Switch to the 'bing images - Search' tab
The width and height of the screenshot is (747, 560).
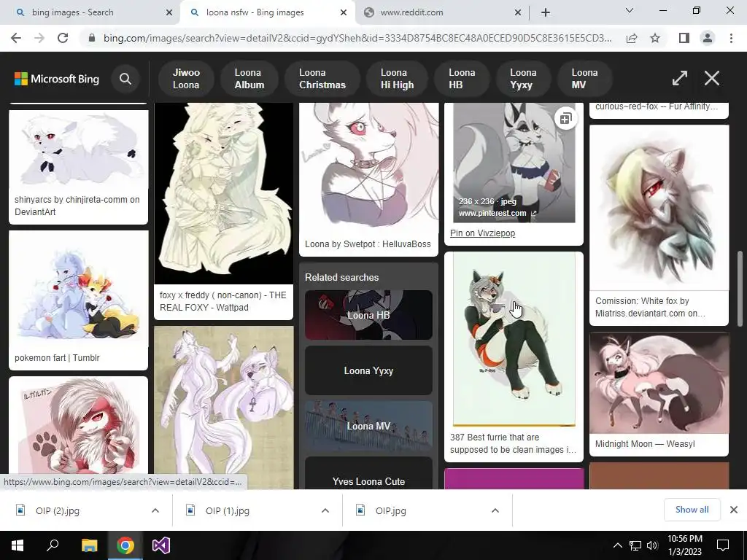(90, 12)
